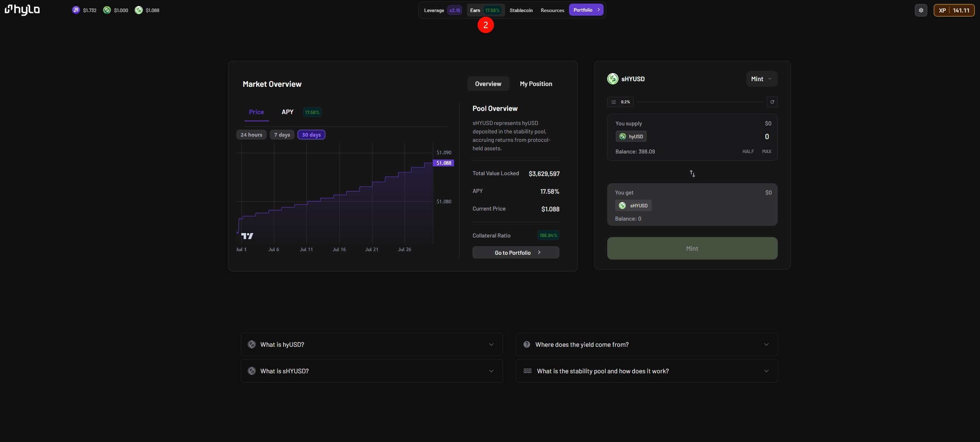This screenshot has width=980, height=442.
Task: Expand Where does the yield come from?
Action: pyautogui.click(x=647, y=344)
